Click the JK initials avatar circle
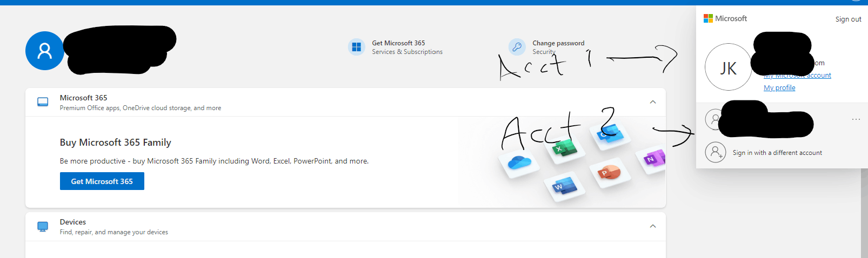The height and width of the screenshot is (258, 868). click(x=728, y=67)
